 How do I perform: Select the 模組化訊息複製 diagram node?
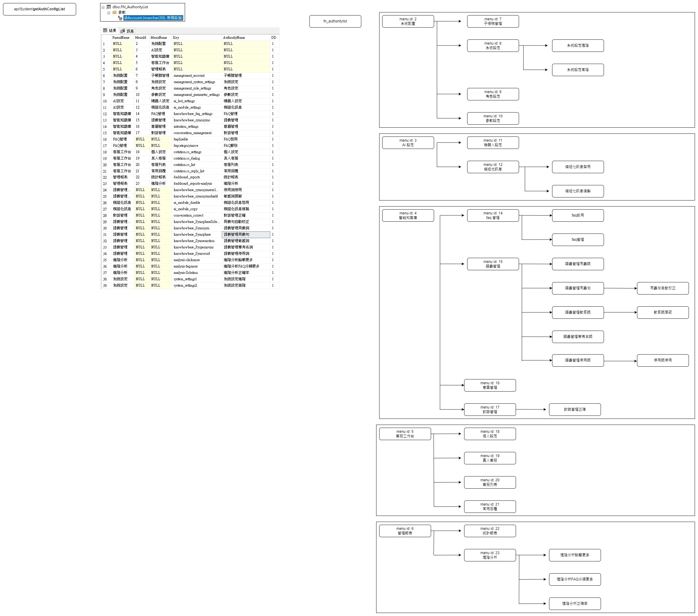point(578,191)
